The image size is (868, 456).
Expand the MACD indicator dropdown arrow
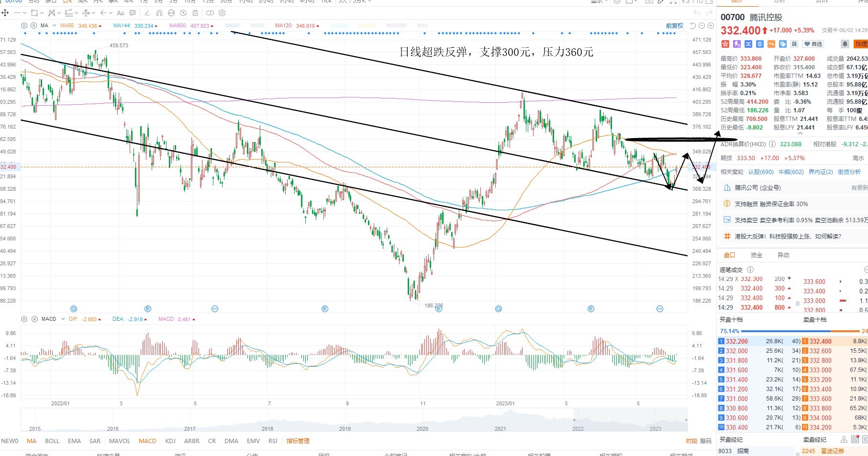click(63, 319)
